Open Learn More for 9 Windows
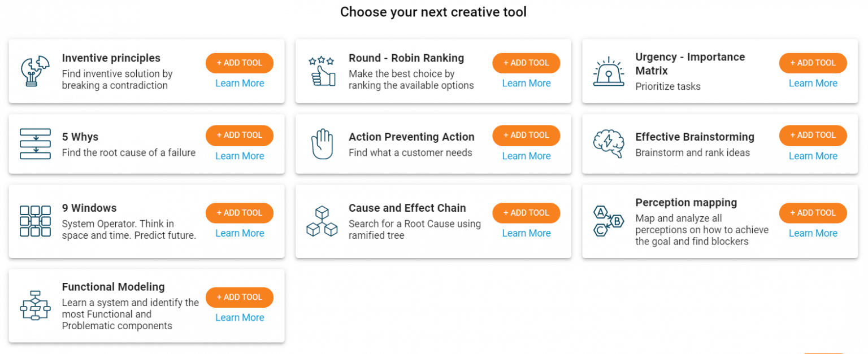Image resolution: width=868 pixels, height=354 pixels. (x=239, y=233)
